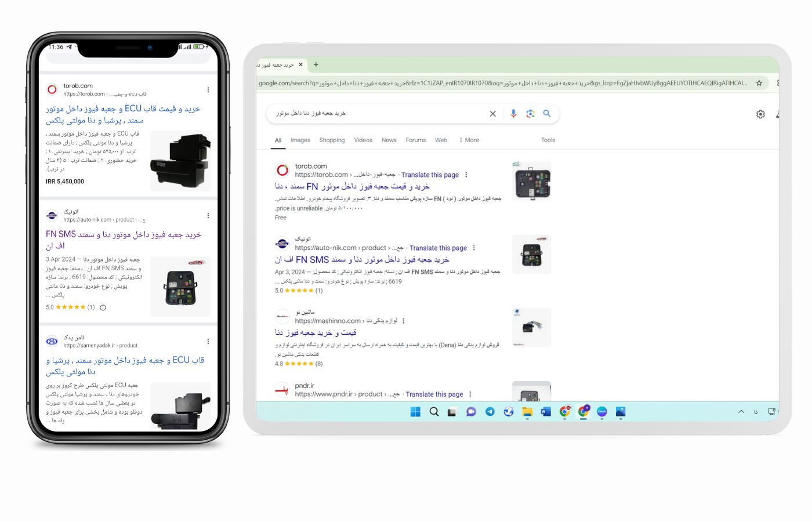Open the mashinno.com result title link
Screen dimensions: 812x522
point(316,332)
